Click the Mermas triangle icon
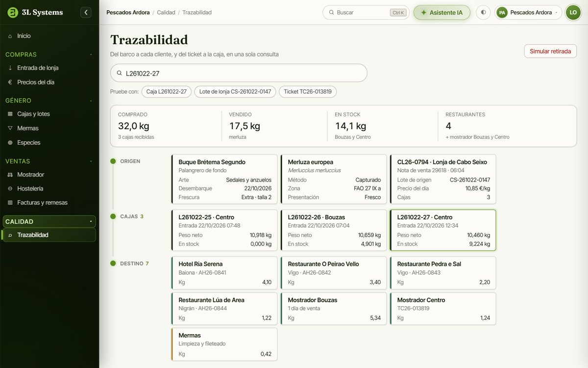 pos(10,128)
